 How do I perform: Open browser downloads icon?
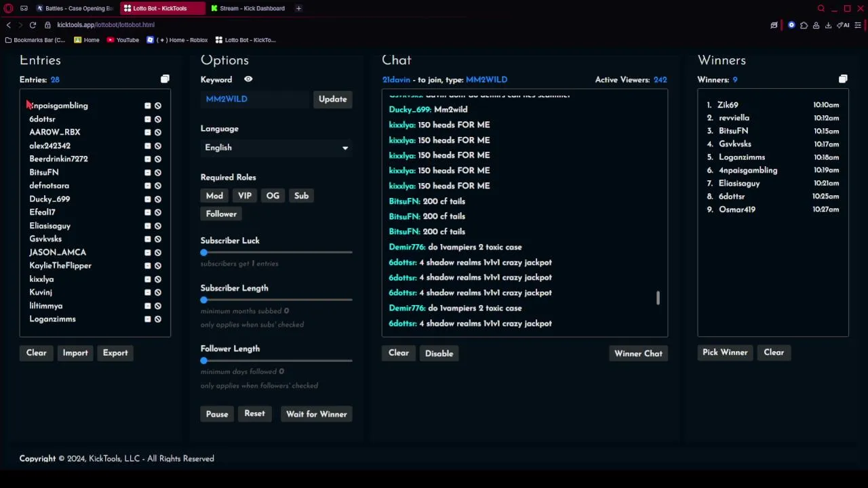point(828,25)
